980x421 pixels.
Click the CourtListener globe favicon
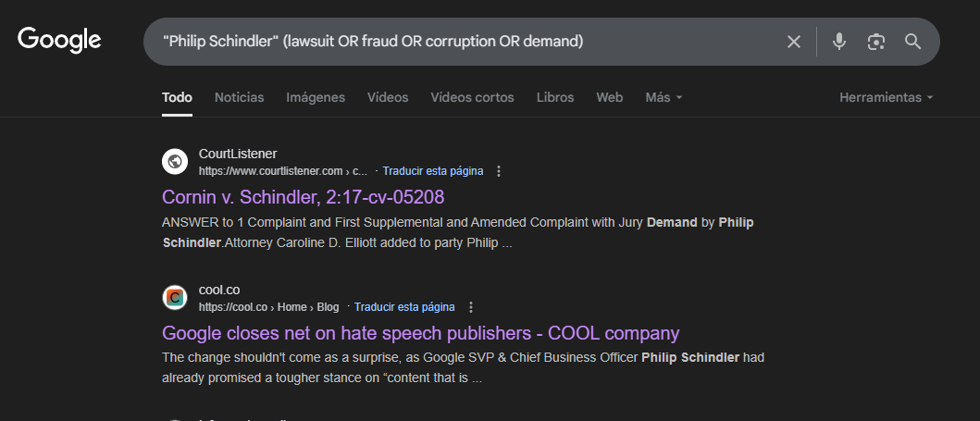pyautogui.click(x=175, y=162)
